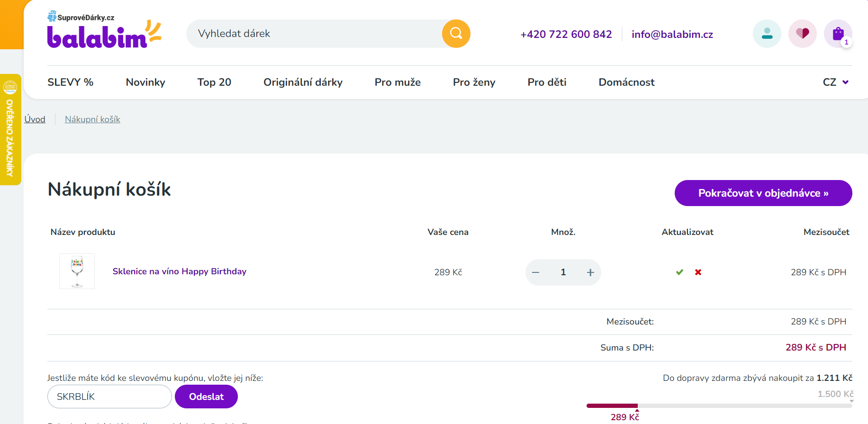Click the orange search magnifier button
868x424 pixels.
(x=456, y=34)
